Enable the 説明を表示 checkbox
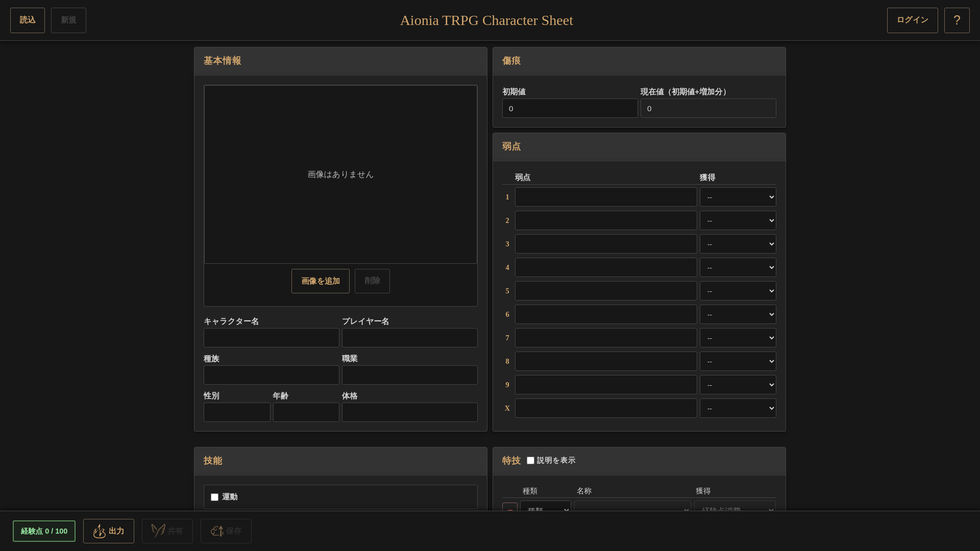 tap(530, 460)
